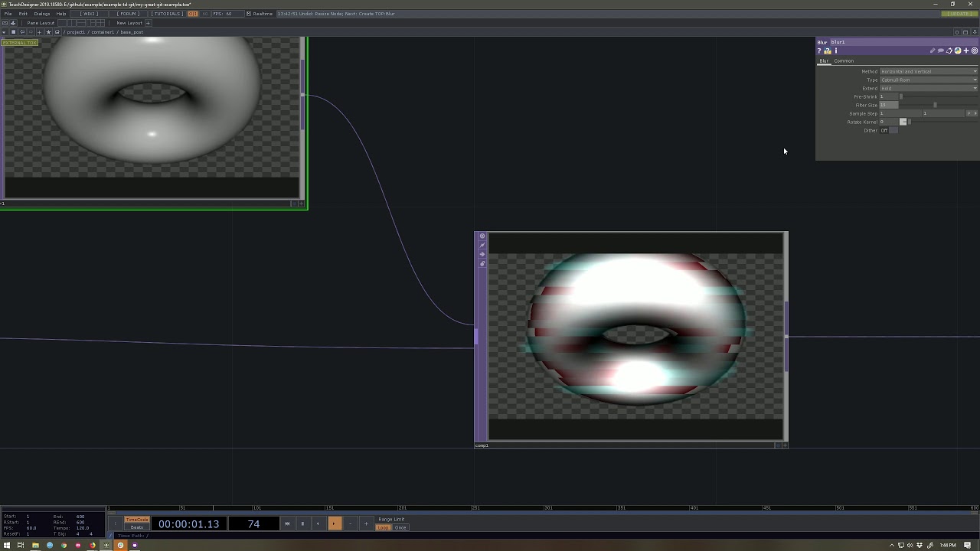Click third flag icon on comp1 node

coord(482,255)
